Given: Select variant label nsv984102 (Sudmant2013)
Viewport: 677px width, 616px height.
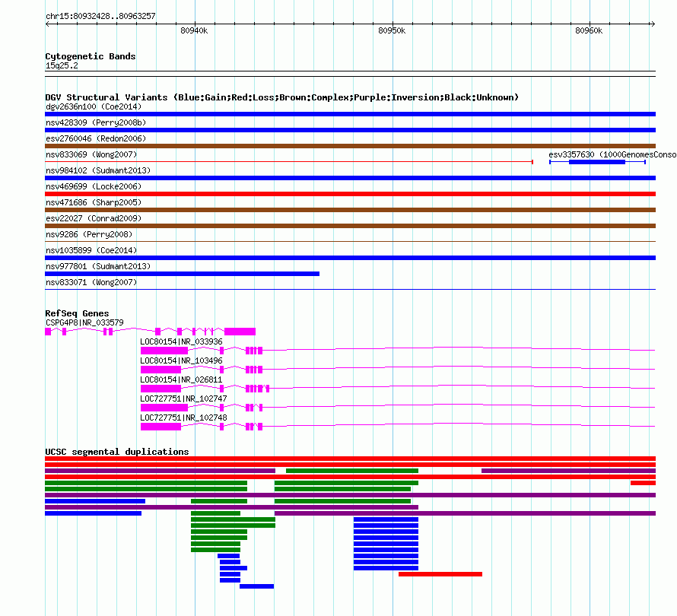Looking at the screenshot, I should tap(98, 170).
